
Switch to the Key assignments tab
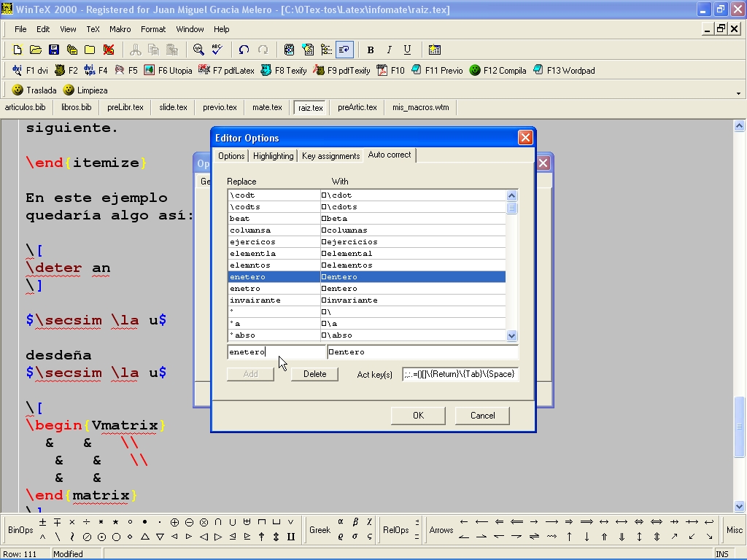point(330,156)
